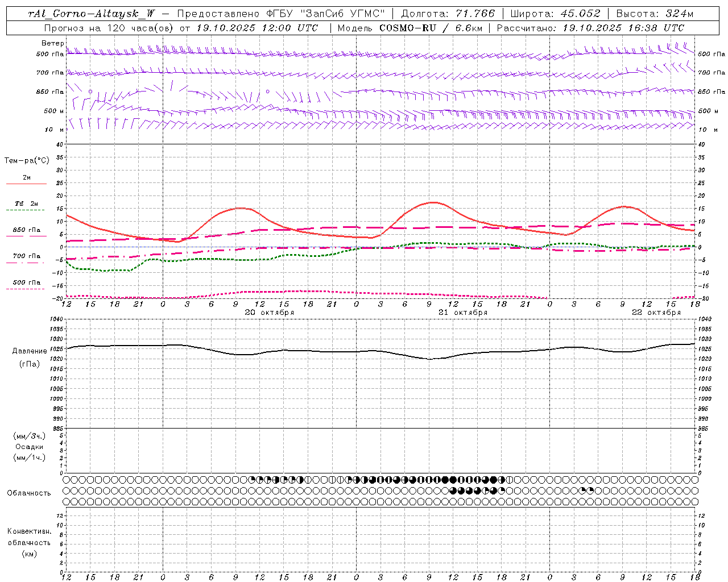The image size is (728, 582).
Task: Click the 21 октября date label
Action: [x=463, y=313]
